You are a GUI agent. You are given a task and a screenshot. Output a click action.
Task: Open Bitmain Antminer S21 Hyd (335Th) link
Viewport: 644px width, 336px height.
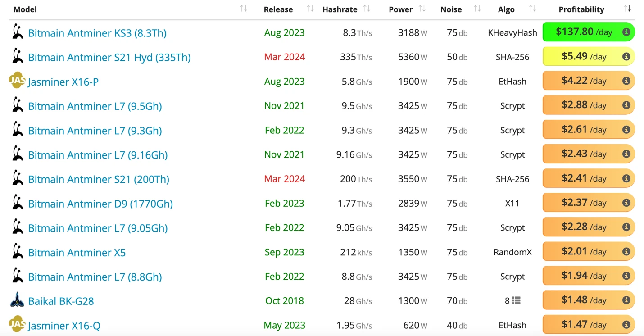coord(109,58)
